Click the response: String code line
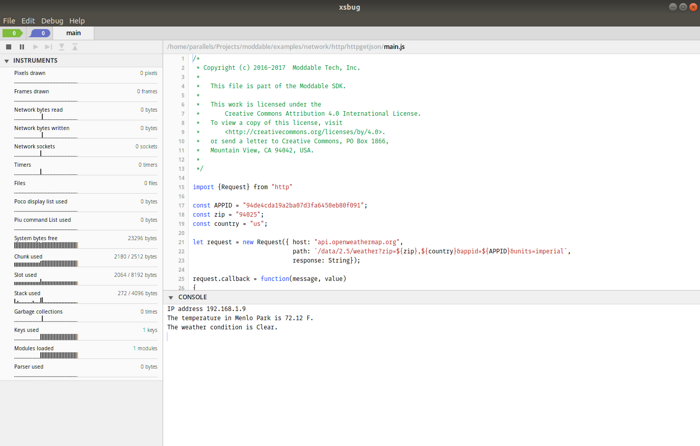700x446 pixels. tap(326, 260)
